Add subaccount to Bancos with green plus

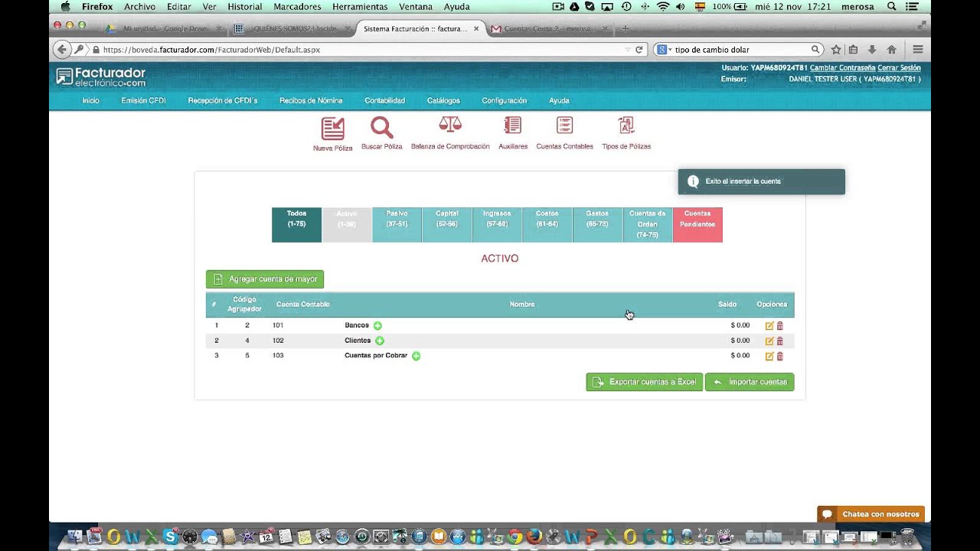click(x=377, y=325)
